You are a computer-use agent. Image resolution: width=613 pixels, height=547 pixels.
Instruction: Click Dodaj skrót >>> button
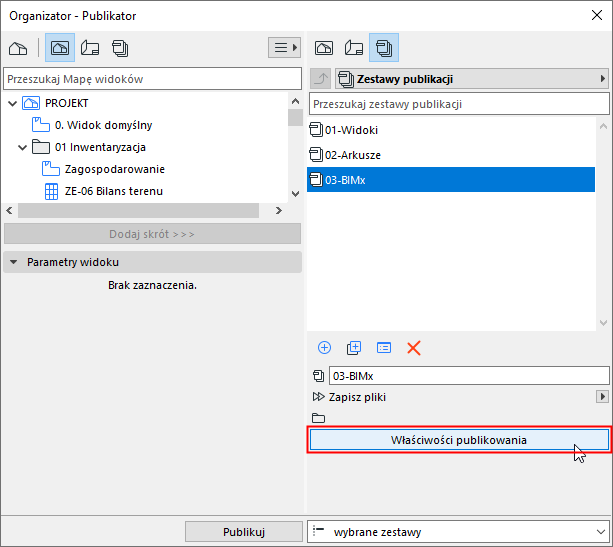[x=152, y=234]
